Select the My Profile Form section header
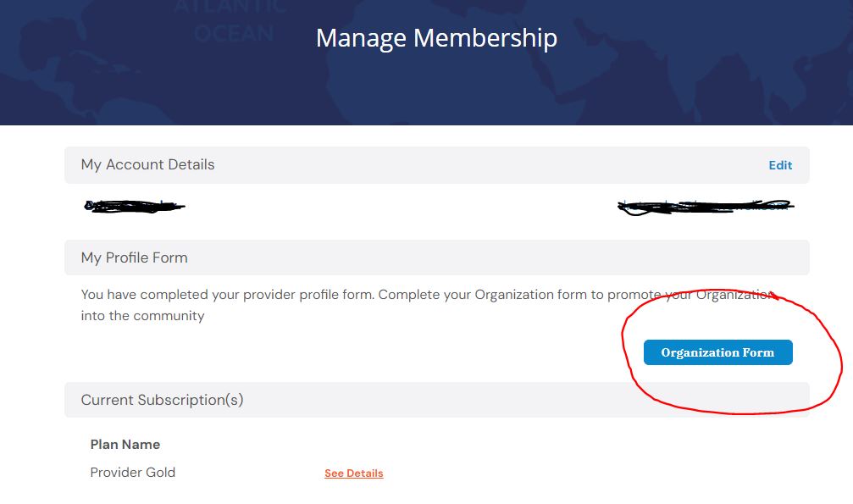Image resolution: width=853 pixels, height=504 pixels. (437, 258)
